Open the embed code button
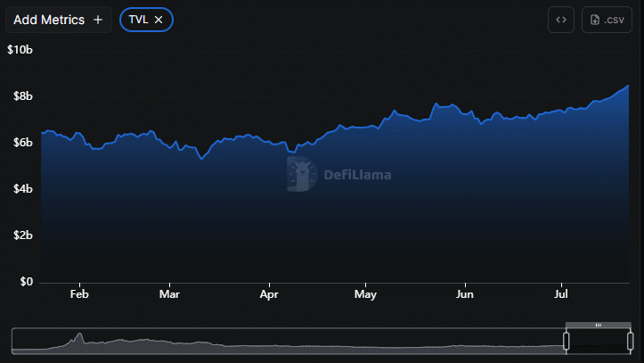The width and height of the screenshot is (644, 363). [x=561, y=20]
